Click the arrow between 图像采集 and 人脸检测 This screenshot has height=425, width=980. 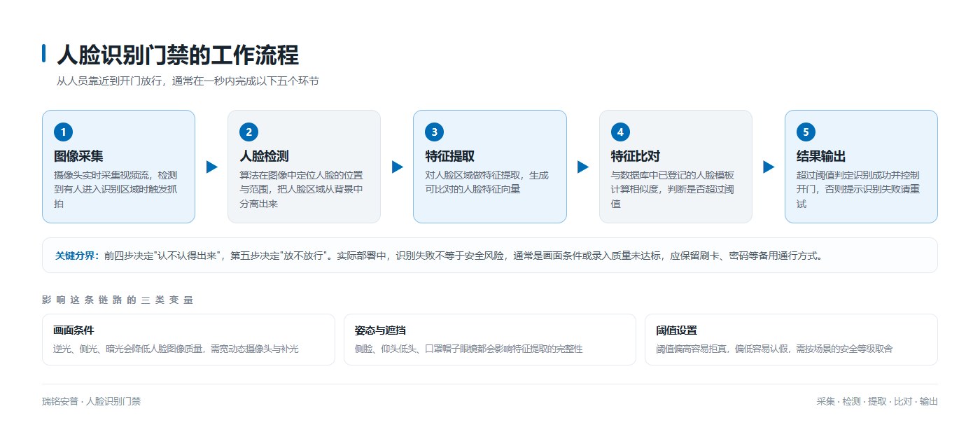tap(211, 167)
